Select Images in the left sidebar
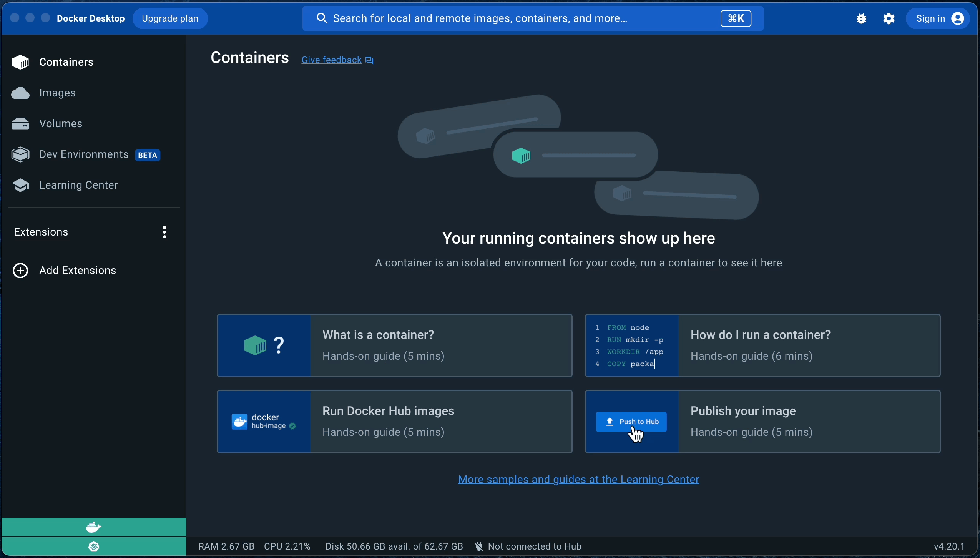 click(x=56, y=93)
